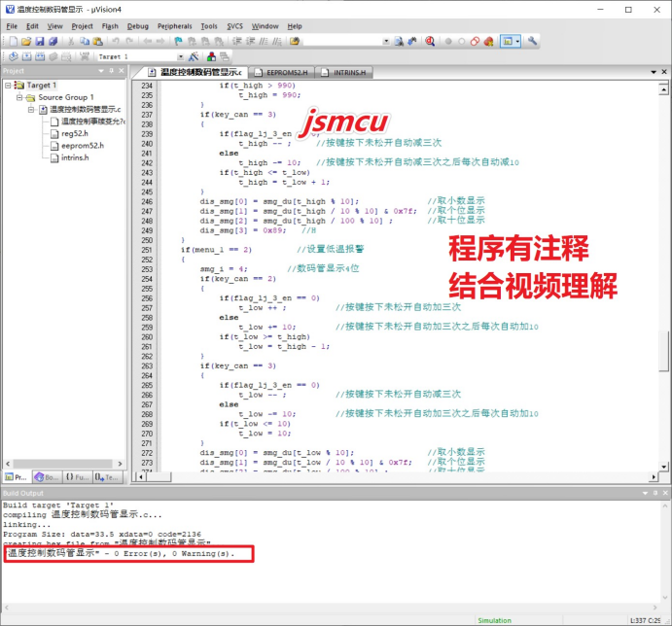The image size is (672, 626).
Task: Open the File menu
Action: [x=12, y=26]
